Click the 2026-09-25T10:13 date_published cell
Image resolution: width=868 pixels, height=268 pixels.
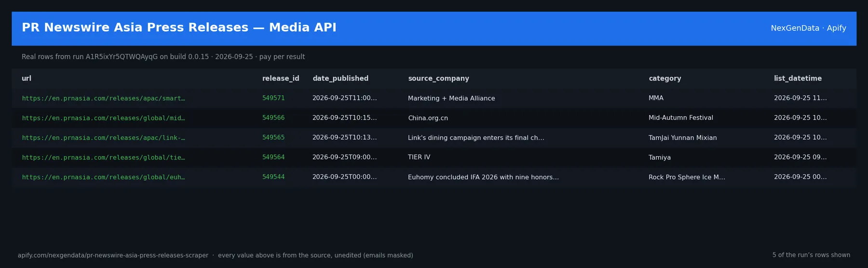pos(345,137)
